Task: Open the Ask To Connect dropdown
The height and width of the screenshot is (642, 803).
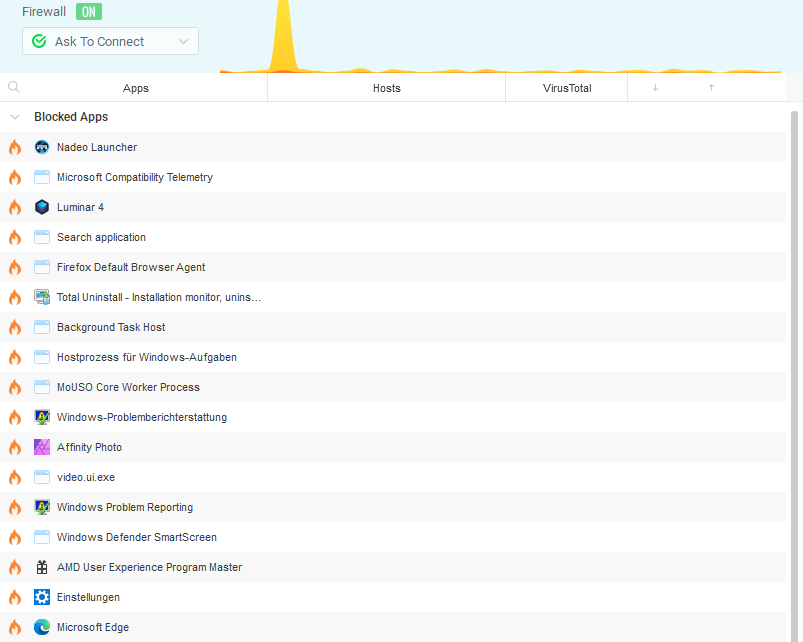Action: coord(110,41)
